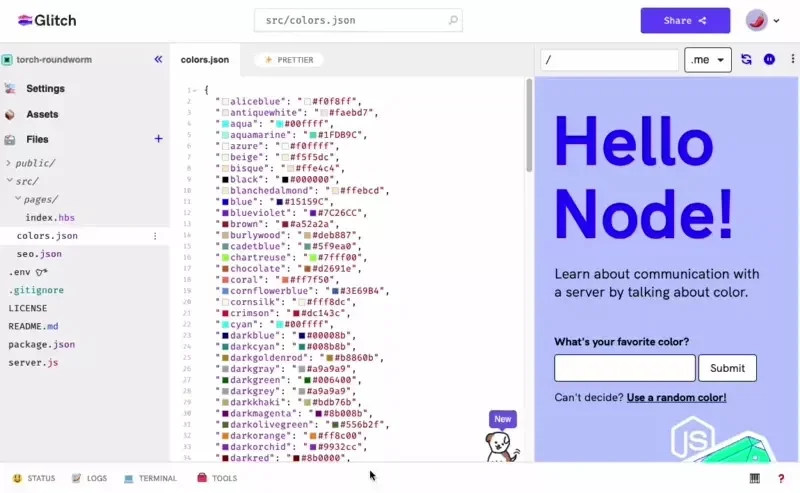Pause the preview with the round toggle
Screen dimensions: 800x493
tap(769, 60)
